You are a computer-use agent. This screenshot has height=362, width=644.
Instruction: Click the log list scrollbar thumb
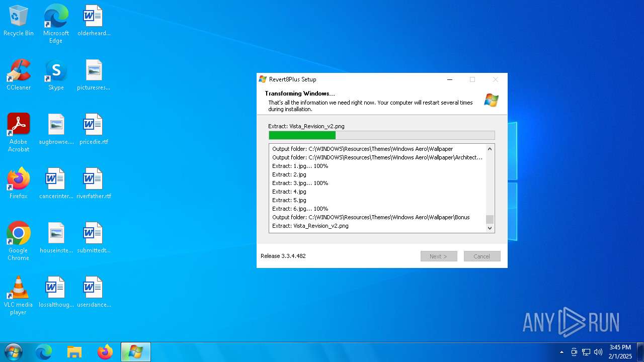click(x=490, y=219)
